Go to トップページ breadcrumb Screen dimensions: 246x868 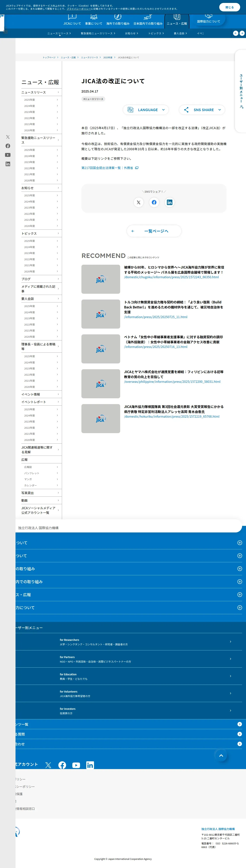click(49, 58)
